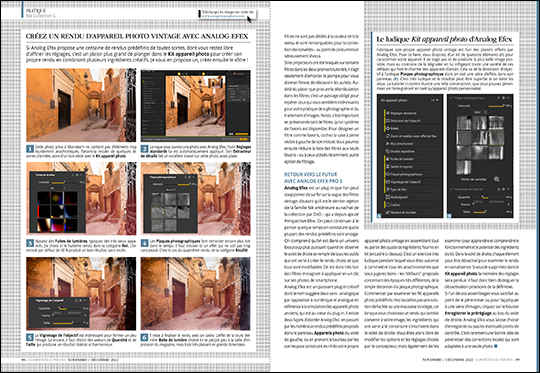Click the step 1 Marrakech street photo
The width and height of the screenshot is (540, 373).
coord(81,105)
